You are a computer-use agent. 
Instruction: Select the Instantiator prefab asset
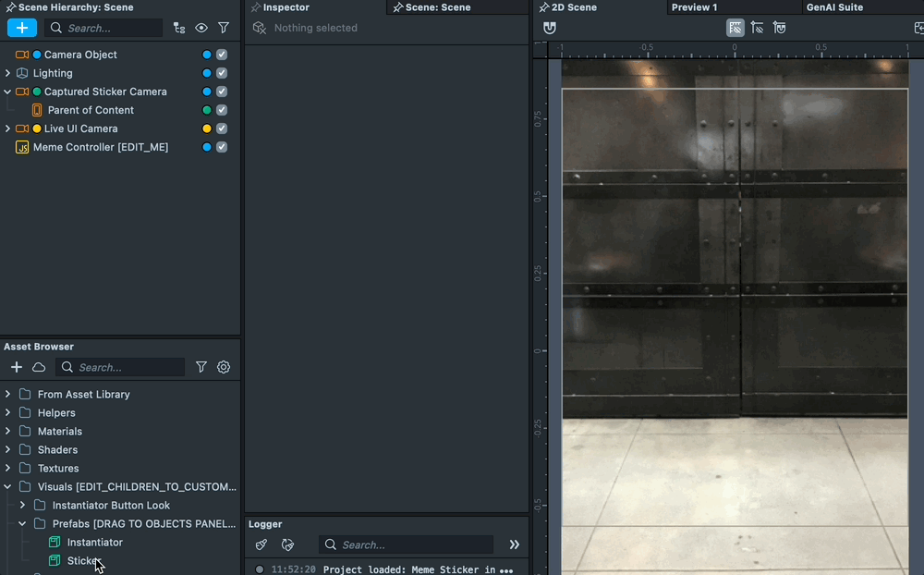(x=94, y=542)
